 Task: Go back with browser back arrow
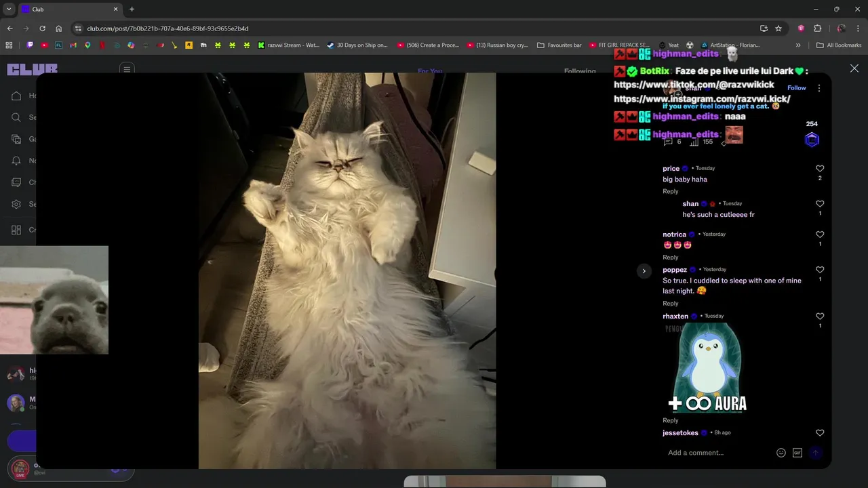9,28
